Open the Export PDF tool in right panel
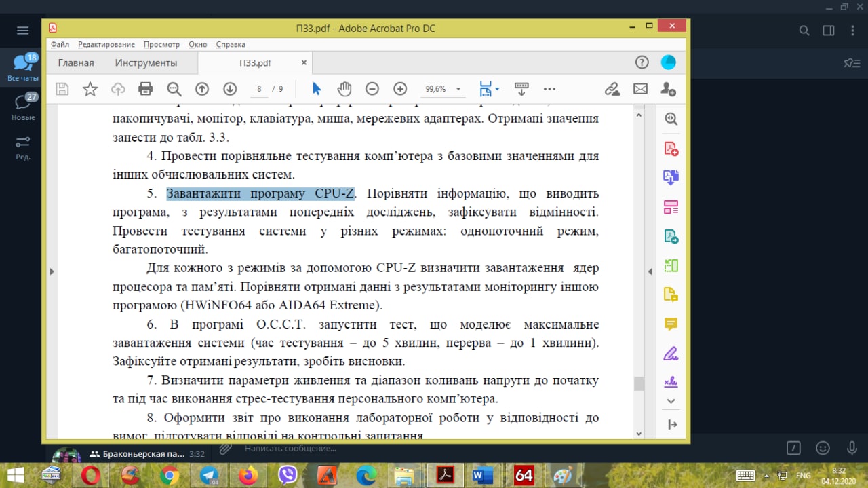This screenshot has height=488, width=868. (671, 236)
